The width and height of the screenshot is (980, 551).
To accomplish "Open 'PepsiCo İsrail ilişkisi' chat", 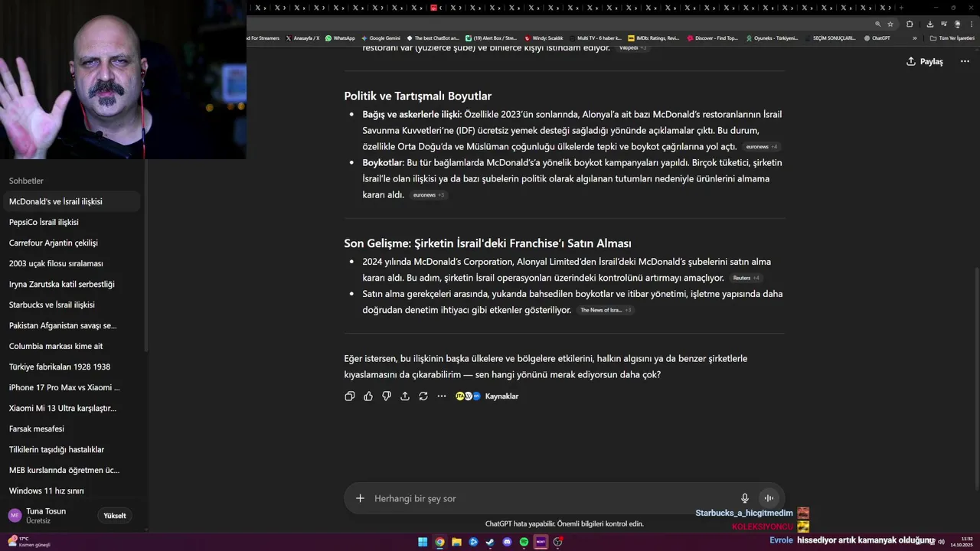I will (x=70, y=222).
